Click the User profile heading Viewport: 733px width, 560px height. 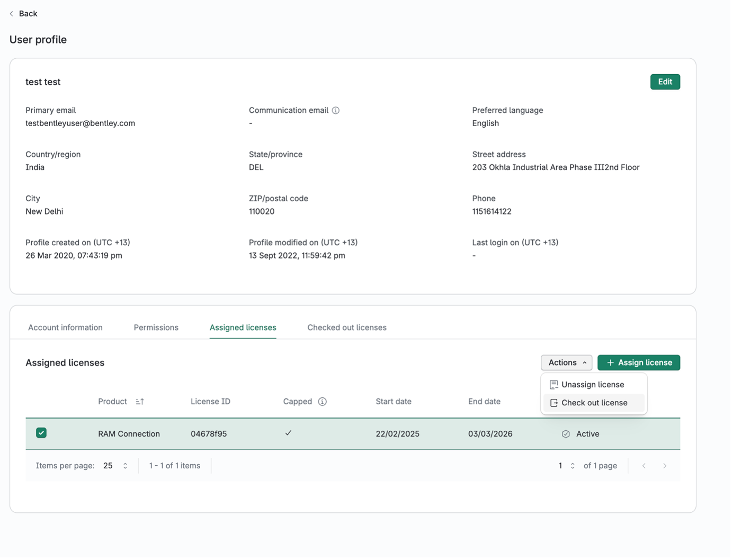click(38, 40)
